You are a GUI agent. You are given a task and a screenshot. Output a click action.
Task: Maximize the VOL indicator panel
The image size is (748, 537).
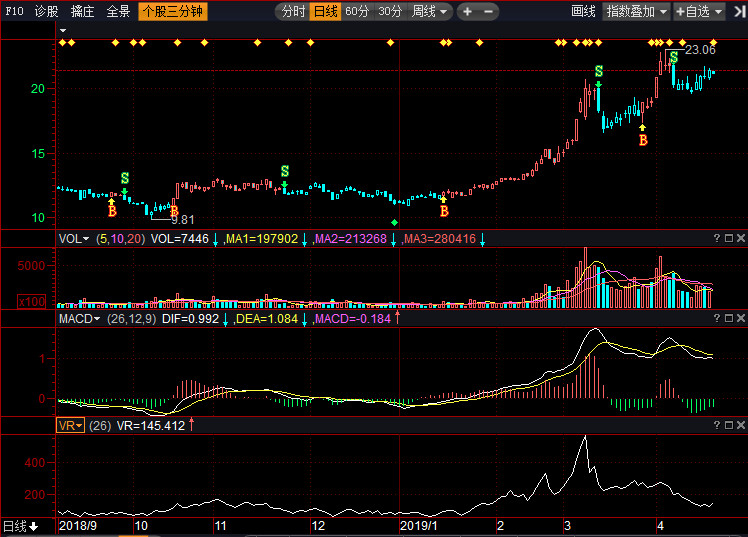coord(728,238)
